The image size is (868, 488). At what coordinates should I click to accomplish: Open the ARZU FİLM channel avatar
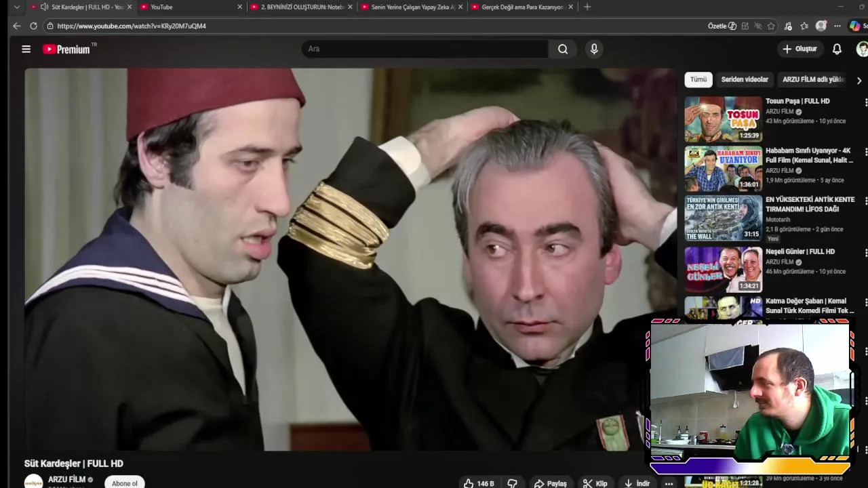tap(33, 481)
